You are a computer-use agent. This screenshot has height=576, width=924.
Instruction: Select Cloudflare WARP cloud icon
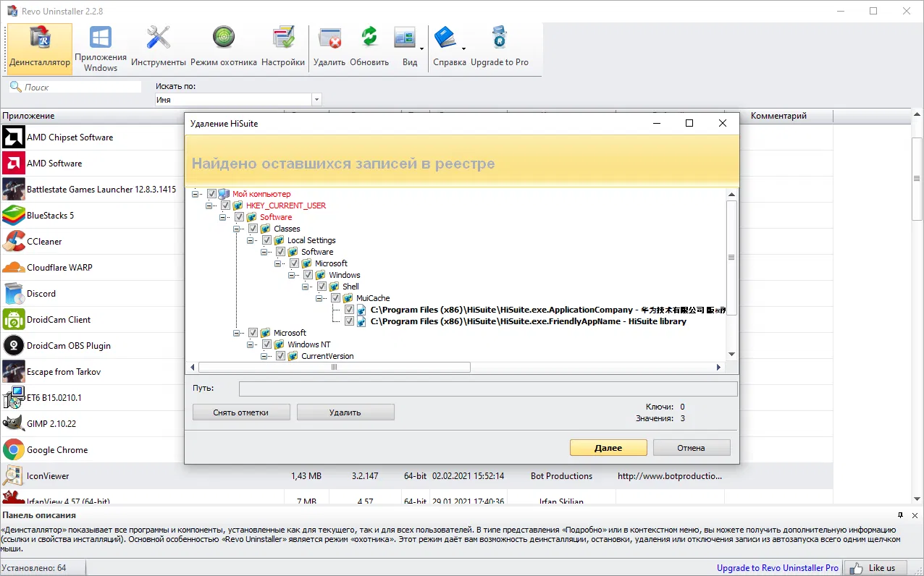coord(14,268)
